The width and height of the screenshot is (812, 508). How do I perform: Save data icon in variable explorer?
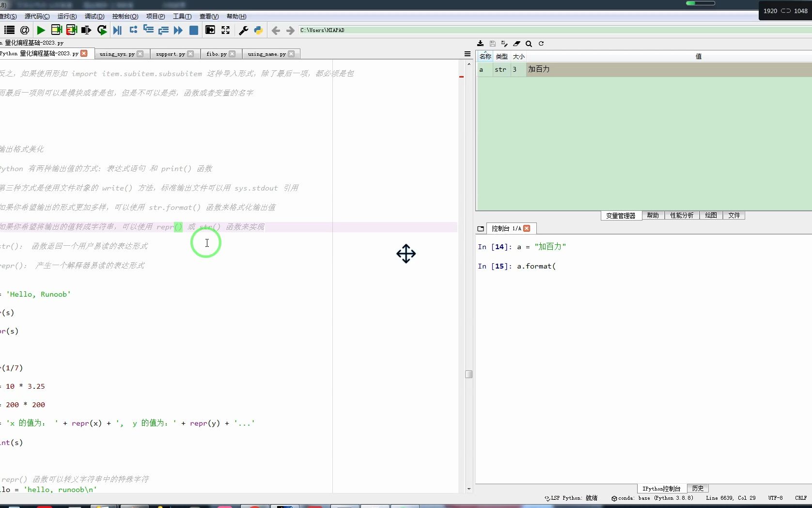[492, 44]
